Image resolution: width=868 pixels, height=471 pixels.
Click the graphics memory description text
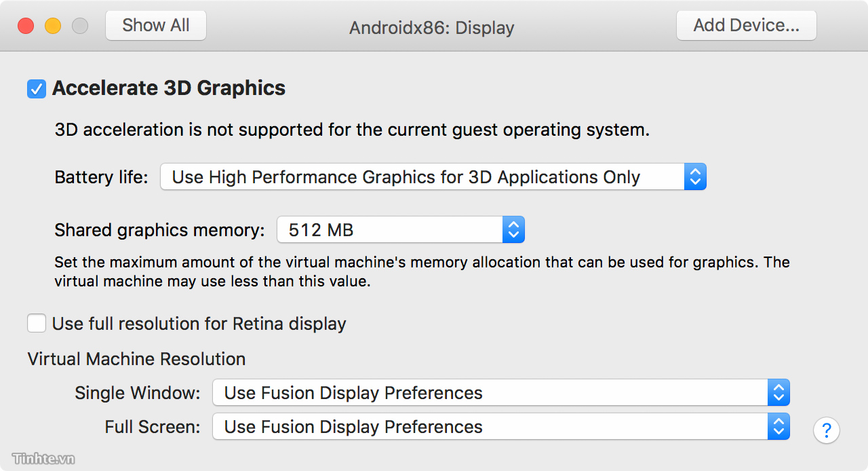pos(422,271)
